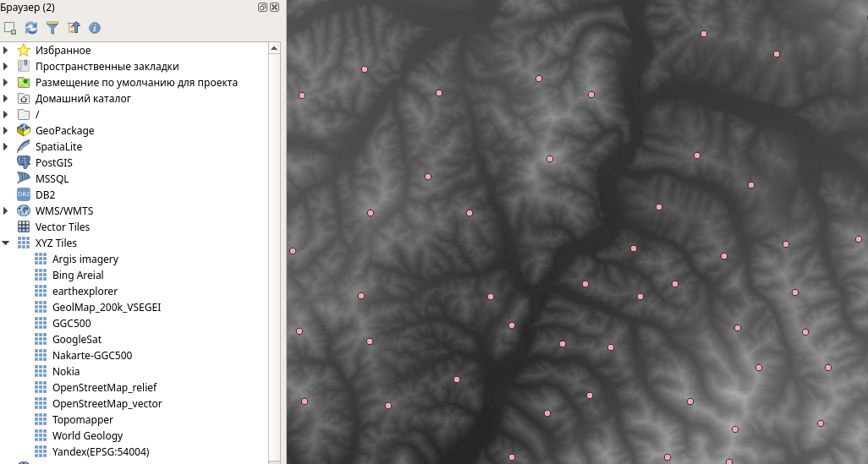Select the PostGIS elephant entry
Viewport: 868px width, 464px height.
(53, 163)
